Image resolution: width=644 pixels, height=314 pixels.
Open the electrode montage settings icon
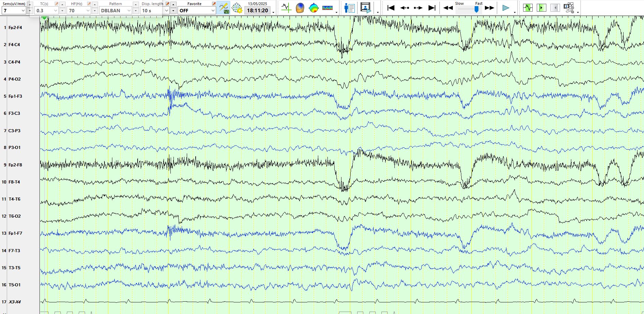(x=237, y=8)
